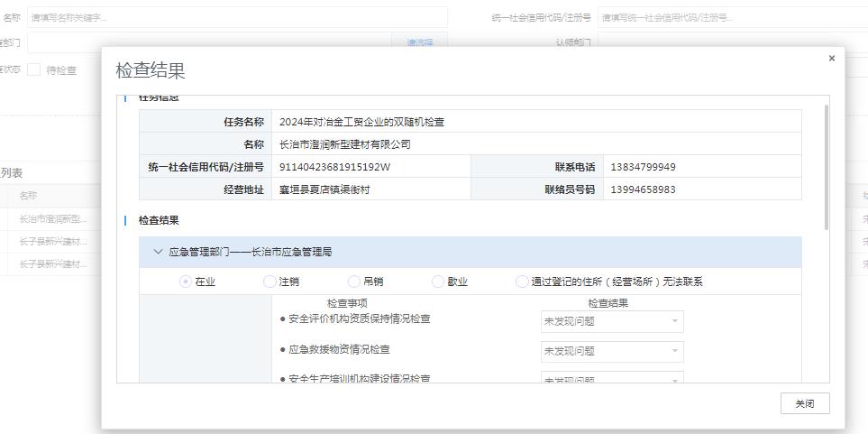Click the phone number 13834799949
Screen dimensions: 868x434
click(643, 167)
